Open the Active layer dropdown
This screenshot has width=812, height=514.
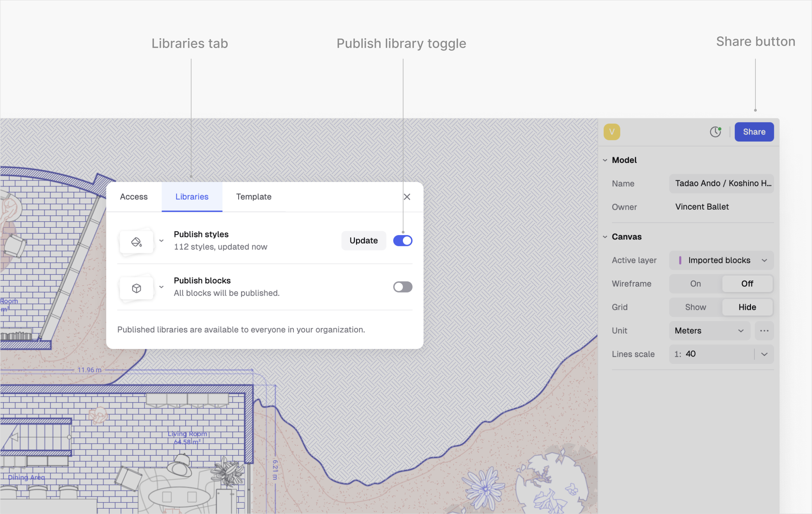click(x=721, y=260)
